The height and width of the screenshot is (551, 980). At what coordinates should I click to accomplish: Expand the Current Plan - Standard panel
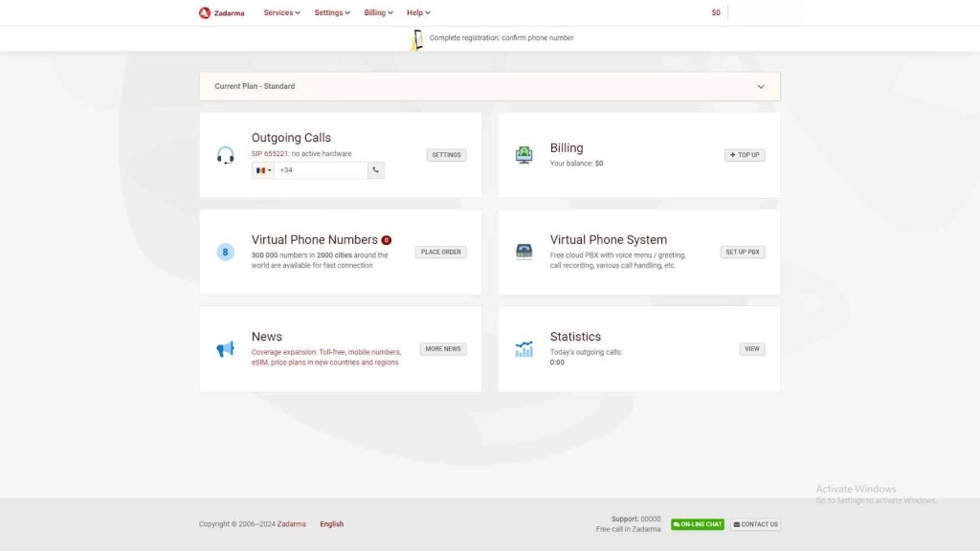(489, 86)
